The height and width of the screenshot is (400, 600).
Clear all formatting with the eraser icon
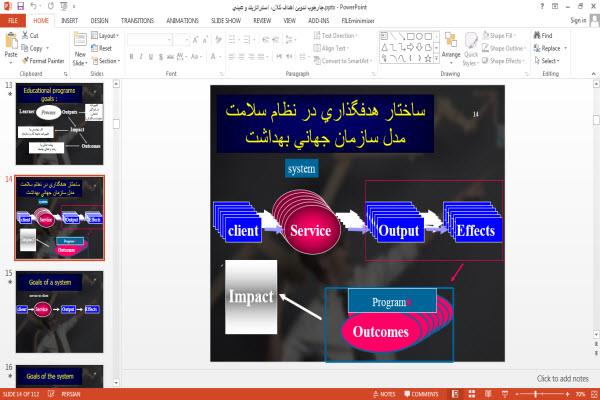click(218, 39)
